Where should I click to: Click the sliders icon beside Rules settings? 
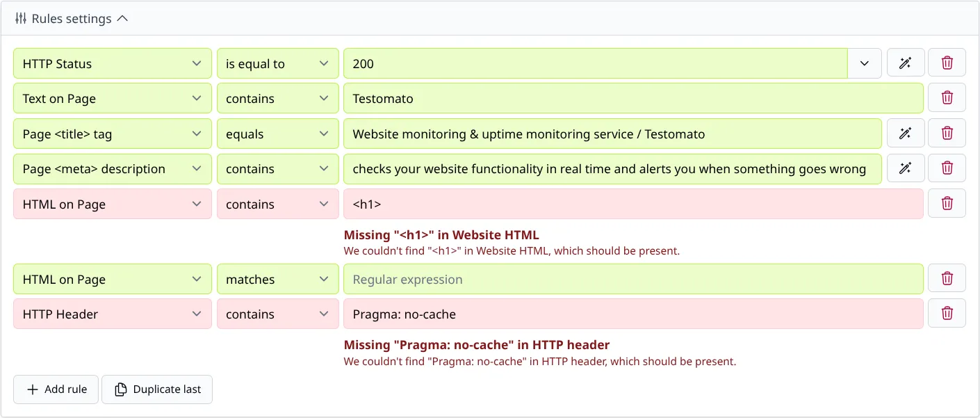(21, 19)
